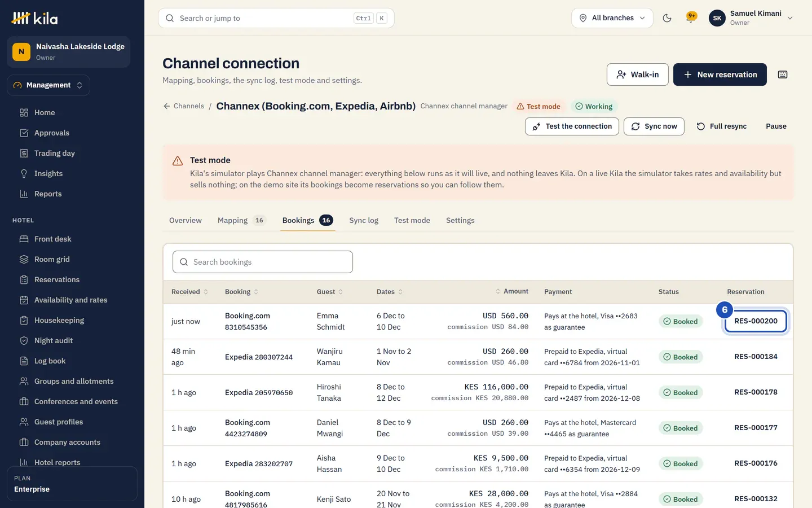Focus the Search bookings field

pyautogui.click(x=263, y=262)
